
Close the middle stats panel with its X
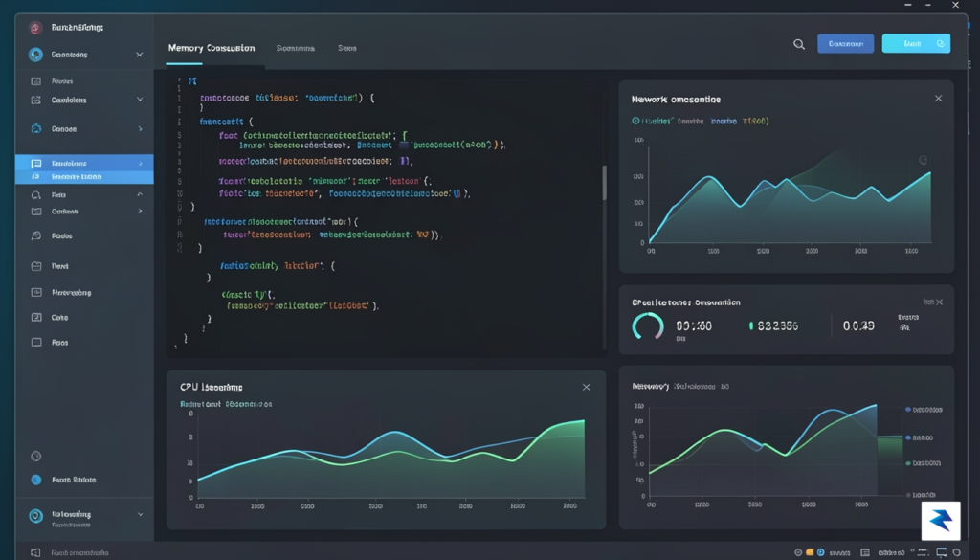(939, 302)
